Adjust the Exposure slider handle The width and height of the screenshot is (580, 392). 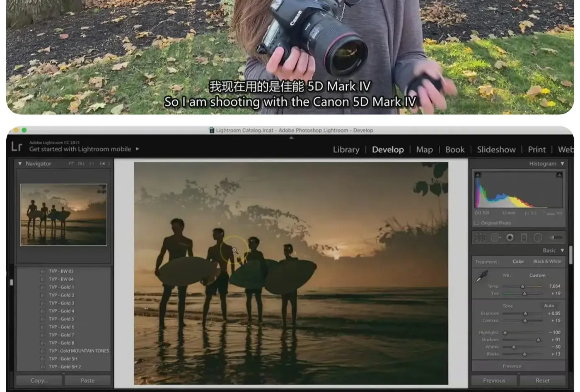(525, 314)
